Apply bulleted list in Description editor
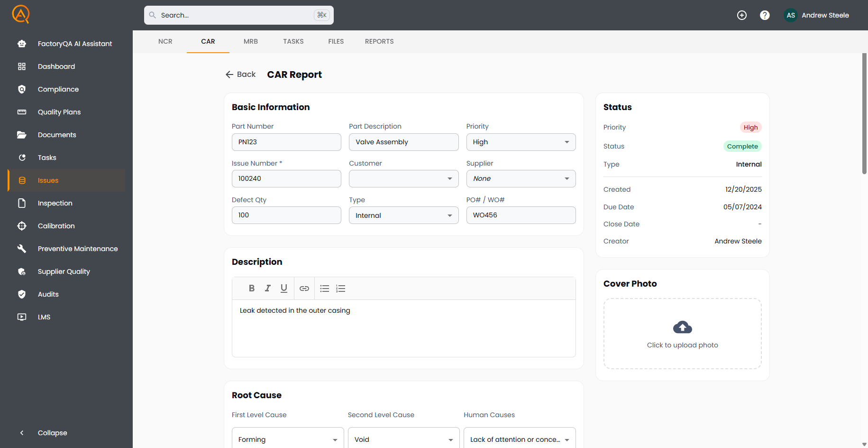Screen dimensions: 868x448 (x=325, y=289)
